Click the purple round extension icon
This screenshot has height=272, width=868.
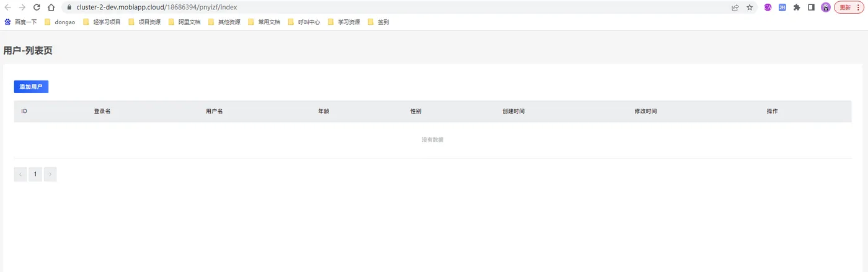[x=768, y=7]
